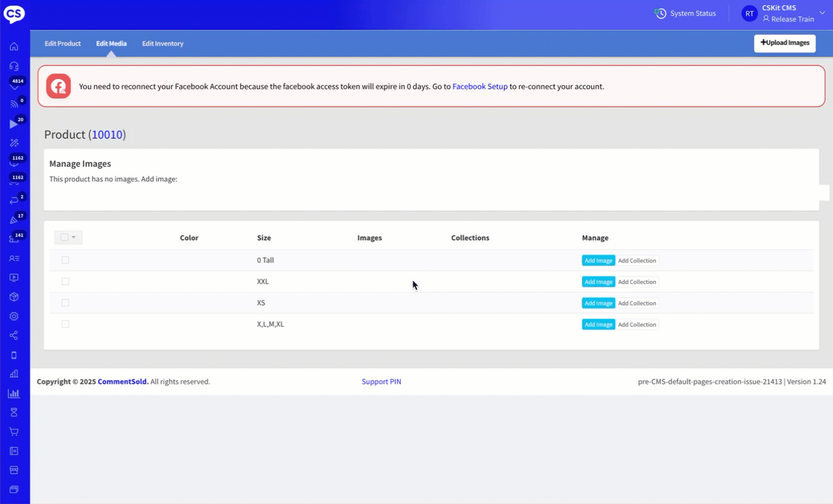Open the select-all checkbox dropdown in header
The width and height of the screenshot is (833, 504).
tap(73, 238)
